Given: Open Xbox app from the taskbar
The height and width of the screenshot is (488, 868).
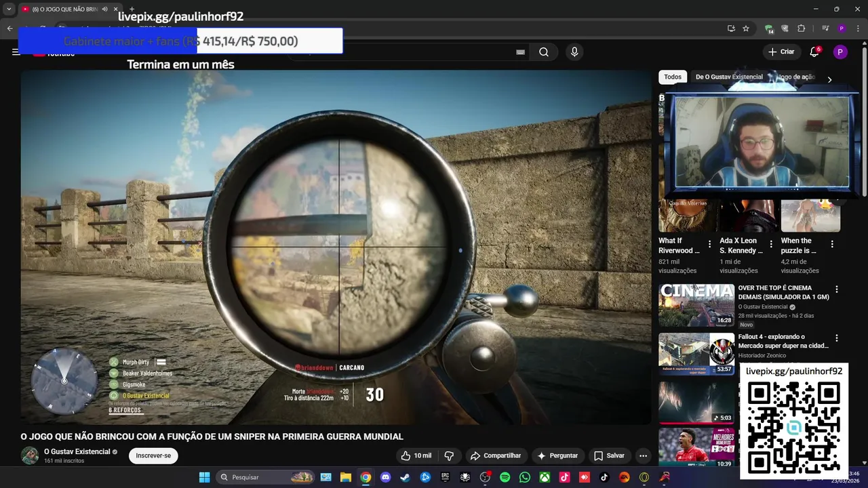Looking at the screenshot, I should (545, 477).
